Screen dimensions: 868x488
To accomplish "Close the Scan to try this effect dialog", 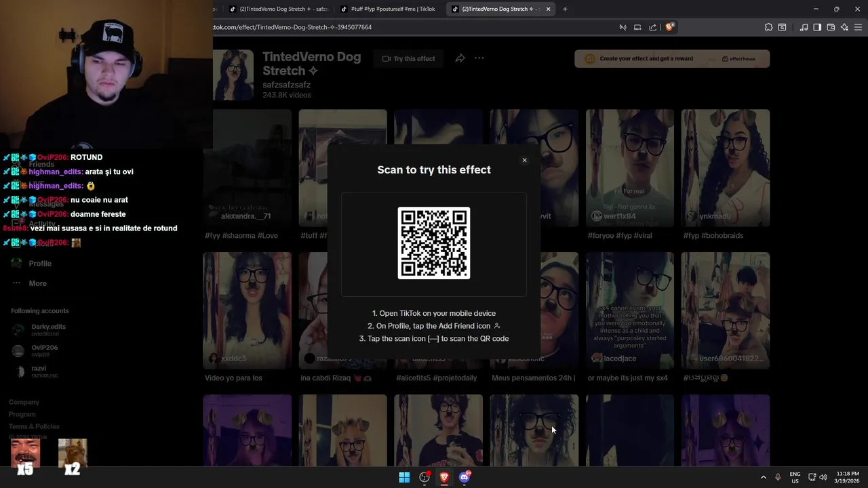I will (x=524, y=161).
